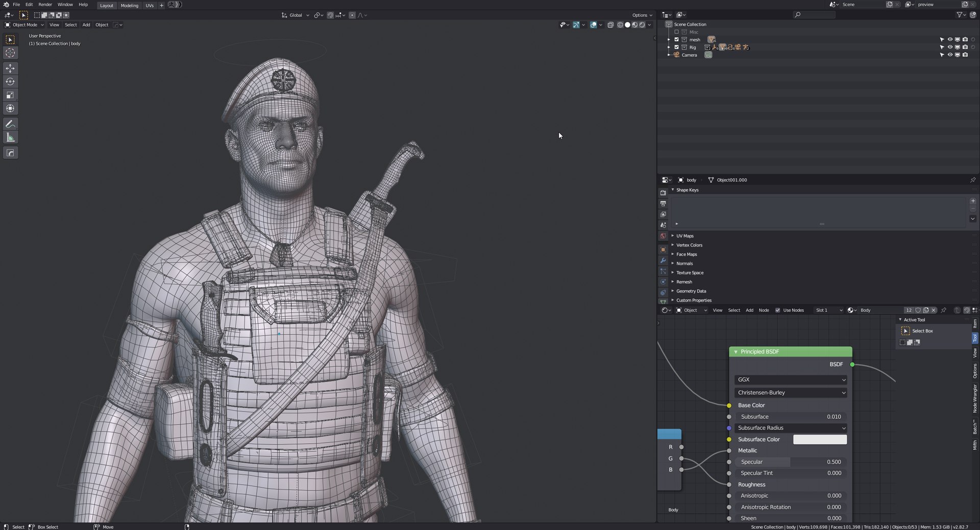Open Christensen-Burley subsurface method dropdown
Screen dimensions: 980x530
(x=791, y=393)
